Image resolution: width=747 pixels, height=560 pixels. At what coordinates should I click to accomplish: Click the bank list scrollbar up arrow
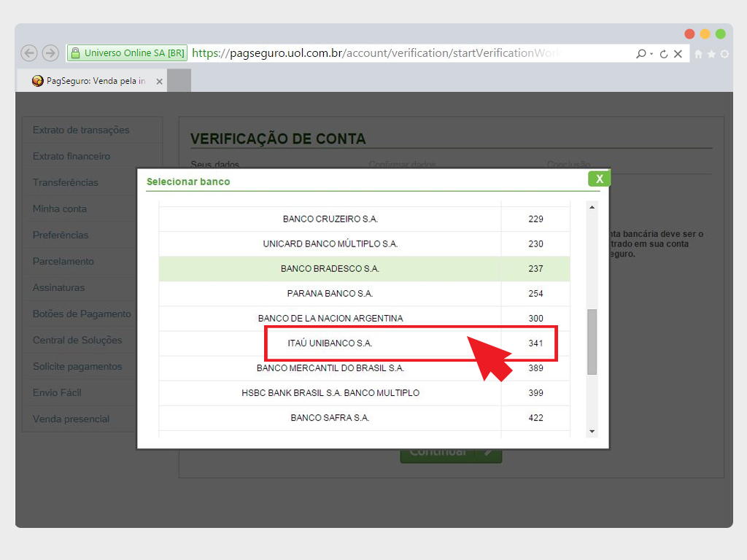(592, 207)
